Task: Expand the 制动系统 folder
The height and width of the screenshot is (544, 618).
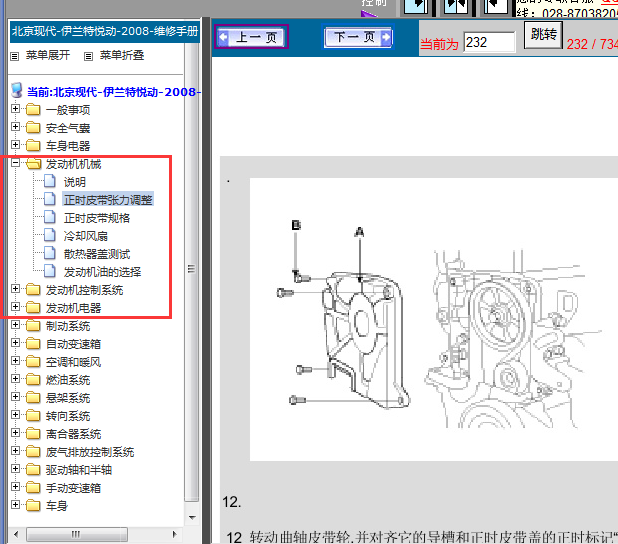Action: pyautogui.click(x=15, y=325)
